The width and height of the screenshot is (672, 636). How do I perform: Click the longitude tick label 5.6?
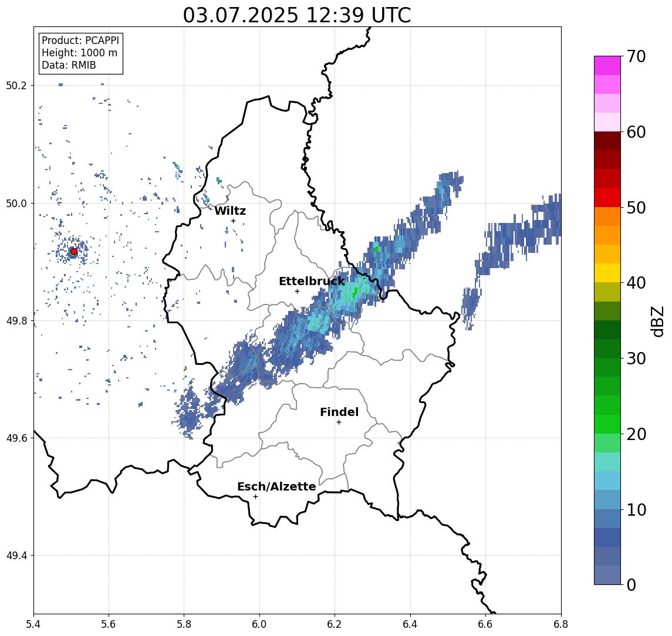pos(109,624)
